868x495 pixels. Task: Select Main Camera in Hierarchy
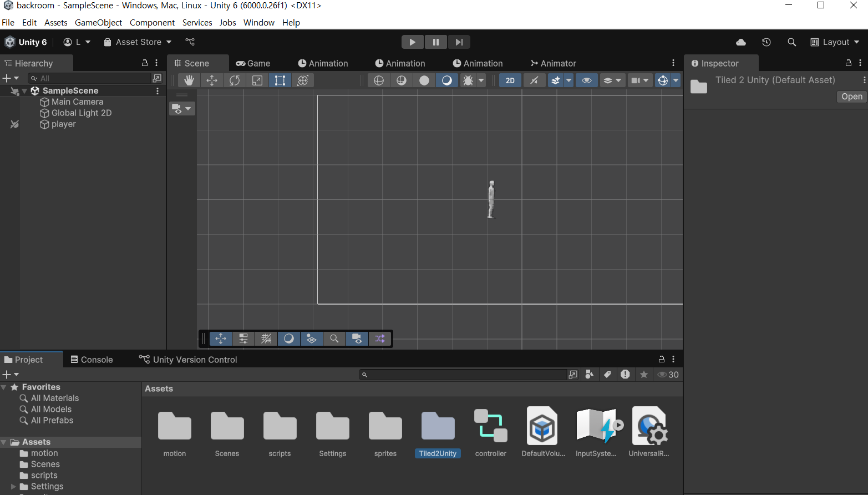point(77,102)
